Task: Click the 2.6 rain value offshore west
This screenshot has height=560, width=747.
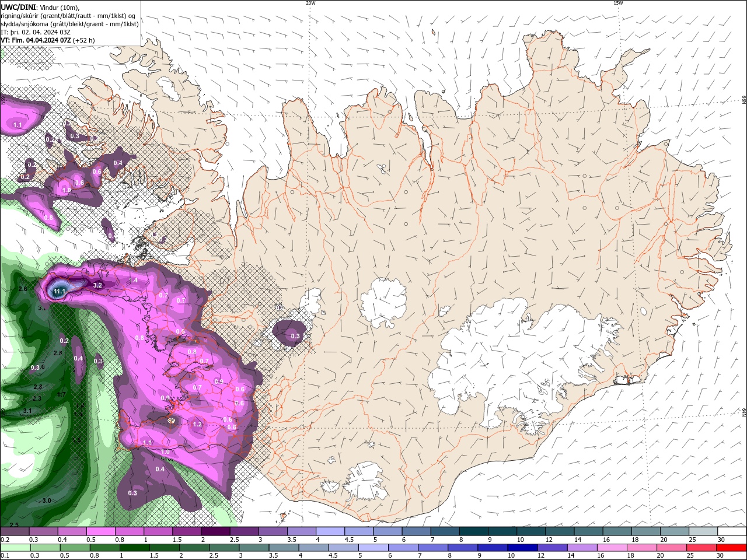Action: point(23,289)
